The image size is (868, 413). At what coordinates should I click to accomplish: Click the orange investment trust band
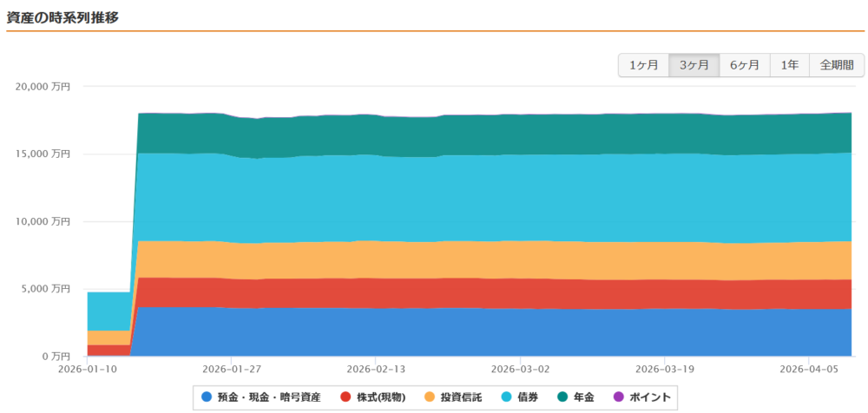point(486,259)
